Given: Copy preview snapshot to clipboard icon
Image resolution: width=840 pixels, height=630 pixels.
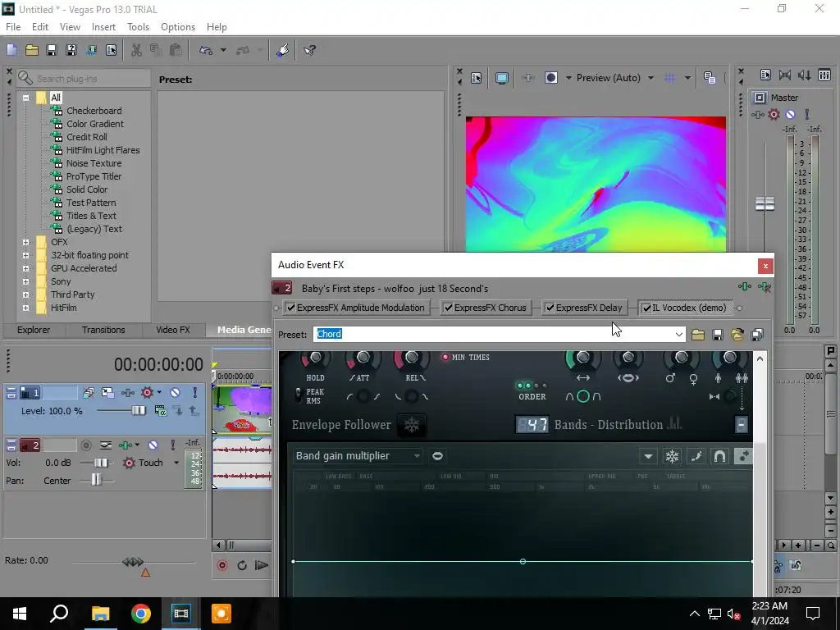Looking at the screenshot, I should point(710,78).
